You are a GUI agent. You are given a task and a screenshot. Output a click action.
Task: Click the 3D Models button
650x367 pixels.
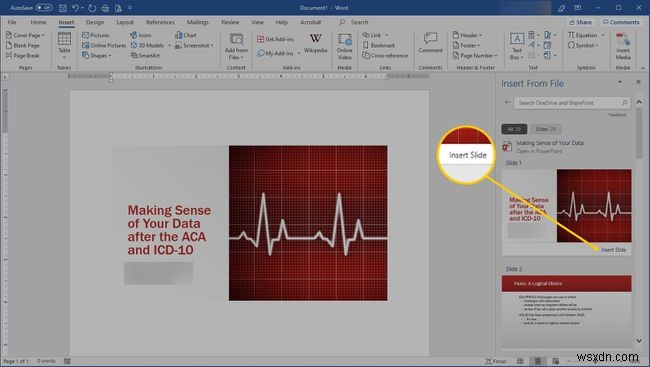tap(148, 45)
